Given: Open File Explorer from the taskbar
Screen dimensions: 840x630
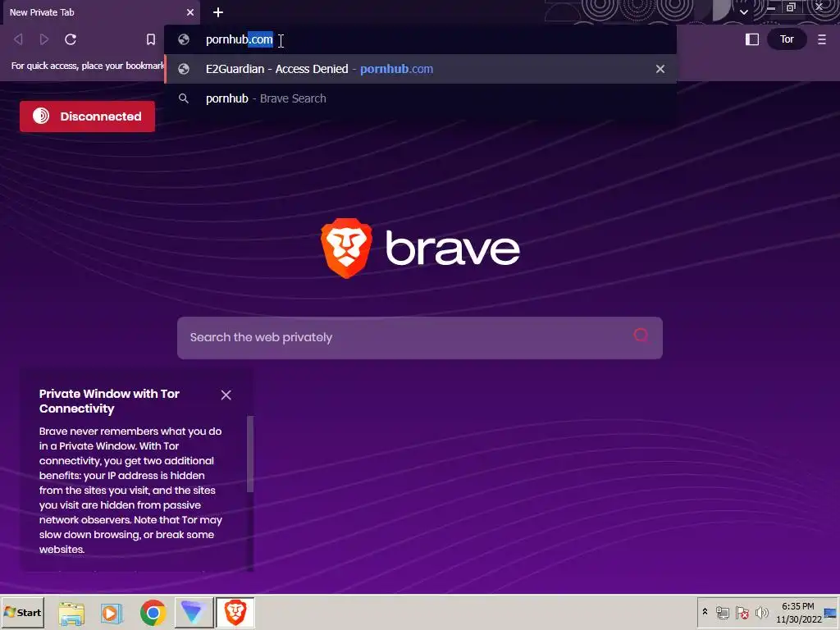Looking at the screenshot, I should tap(71, 613).
